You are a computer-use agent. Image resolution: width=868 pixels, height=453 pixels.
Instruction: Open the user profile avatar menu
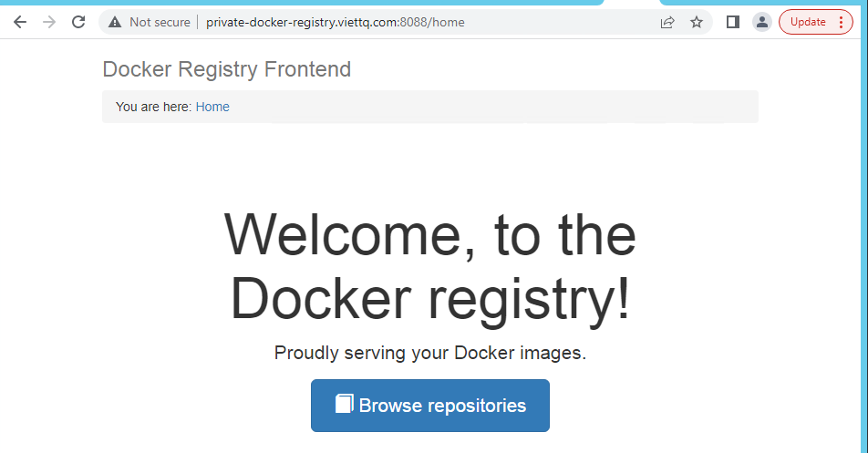(x=761, y=22)
